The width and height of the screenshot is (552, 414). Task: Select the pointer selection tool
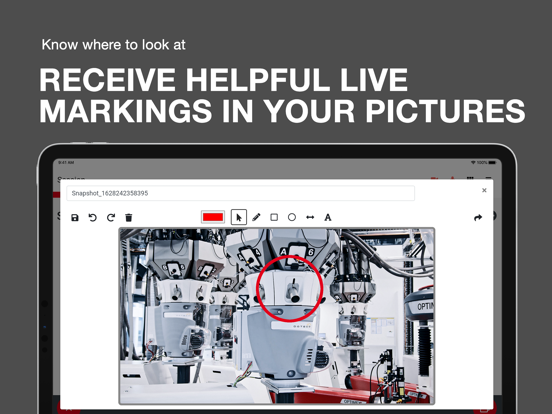click(x=239, y=217)
